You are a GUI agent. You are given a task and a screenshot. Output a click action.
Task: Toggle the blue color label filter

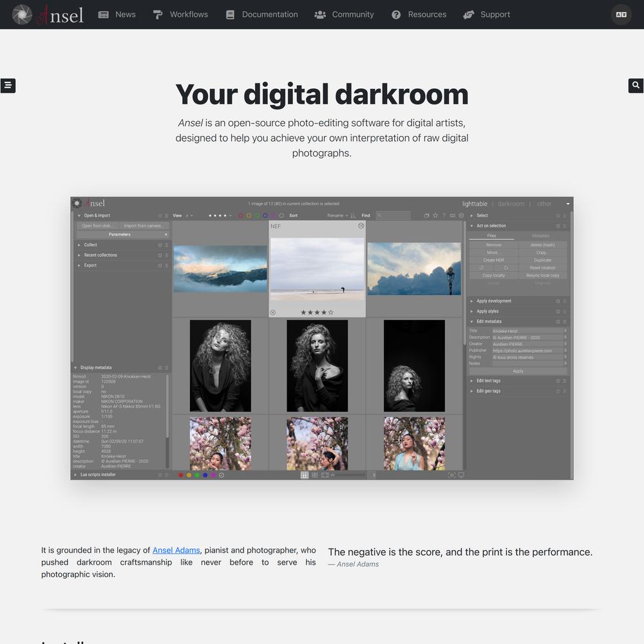click(265, 216)
